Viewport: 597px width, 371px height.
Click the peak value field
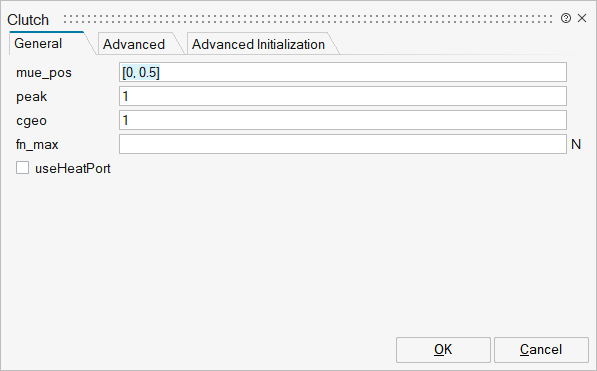point(343,96)
